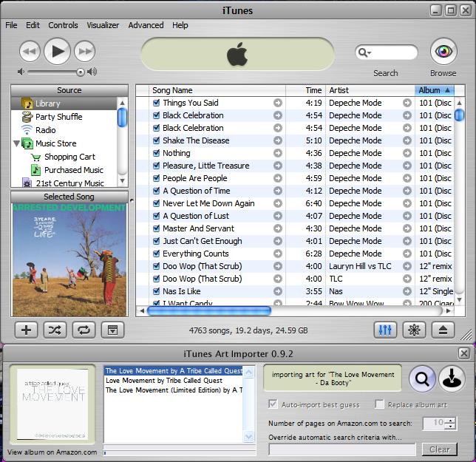Screen dimensions: 476x462
Task: Click the magnifier search button in Art Importer
Action: click(422, 379)
